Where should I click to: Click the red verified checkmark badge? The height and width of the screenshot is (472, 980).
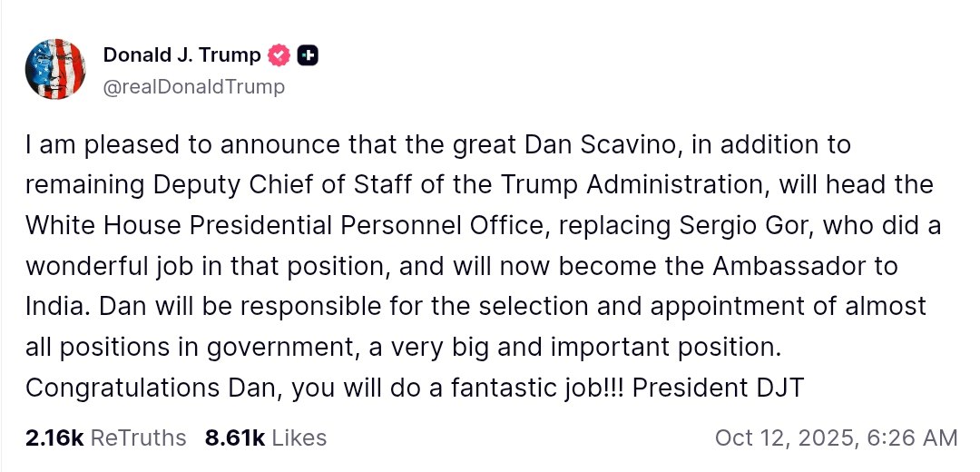click(279, 56)
